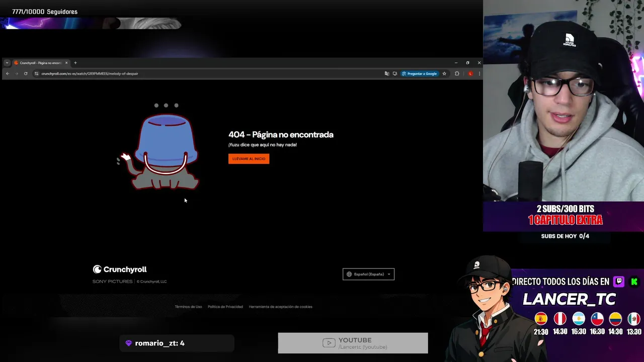This screenshot has height=362, width=644.
Task: Click the globe icon in language selector
Action: [349, 274]
